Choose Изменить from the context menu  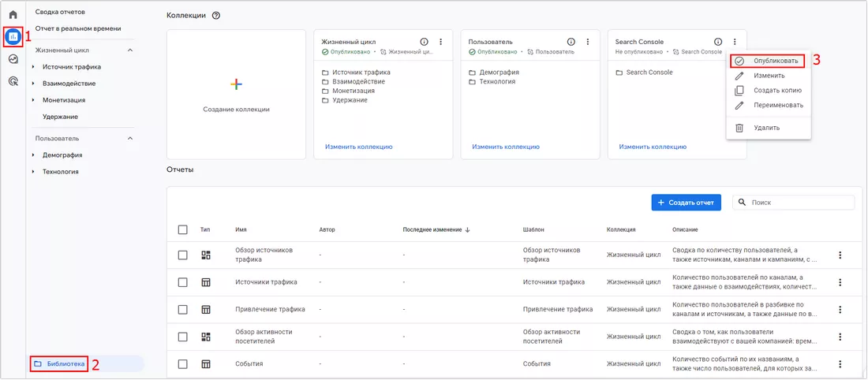point(769,75)
